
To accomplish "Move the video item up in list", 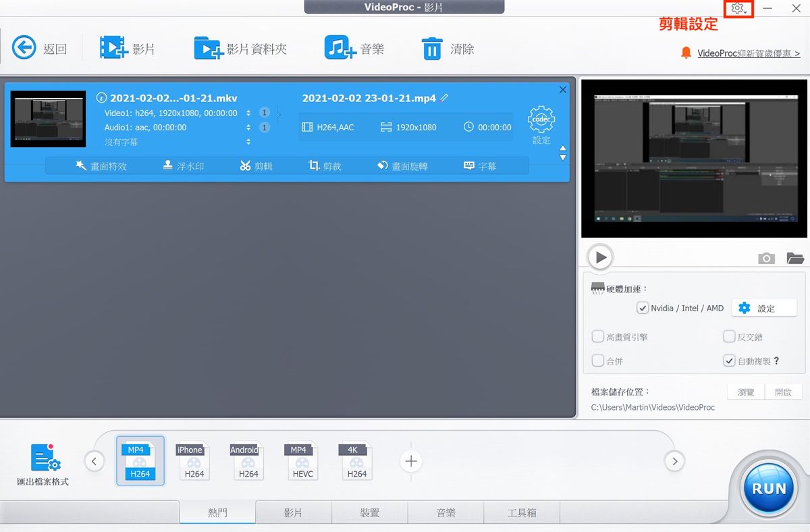I will coord(563,149).
